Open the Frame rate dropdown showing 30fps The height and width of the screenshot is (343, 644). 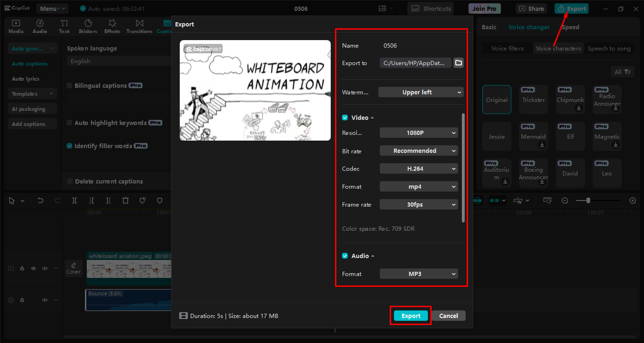[418, 204]
